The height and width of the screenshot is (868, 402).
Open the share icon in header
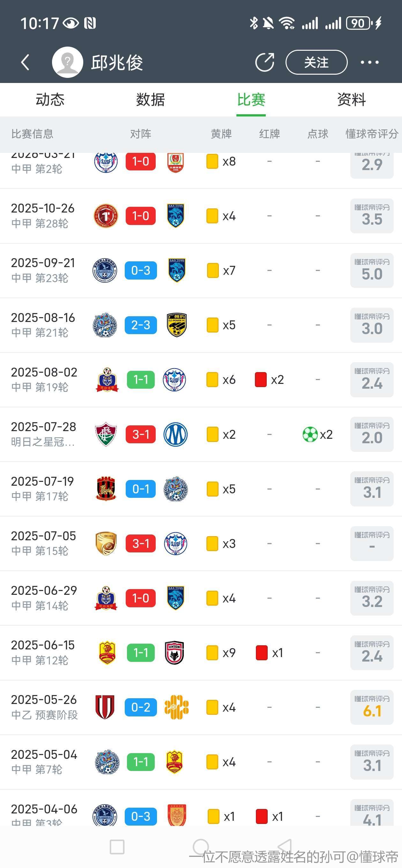tap(264, 62)
